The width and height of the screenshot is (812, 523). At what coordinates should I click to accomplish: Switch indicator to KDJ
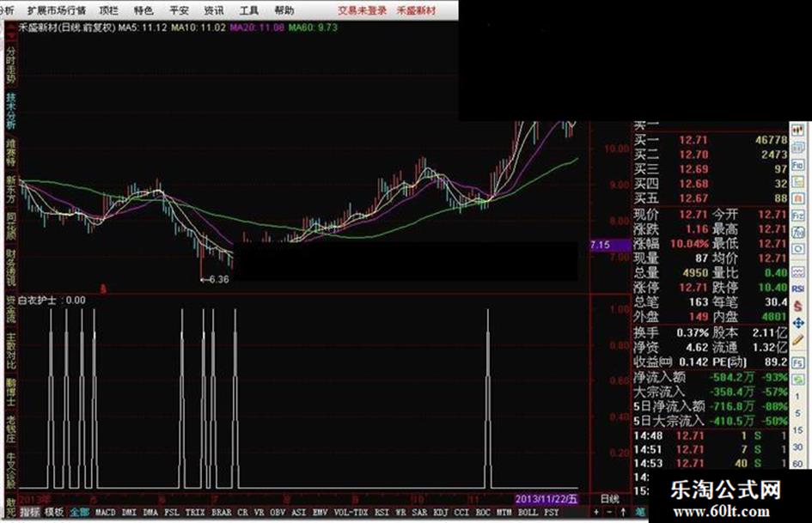click(x=441, y=512)
